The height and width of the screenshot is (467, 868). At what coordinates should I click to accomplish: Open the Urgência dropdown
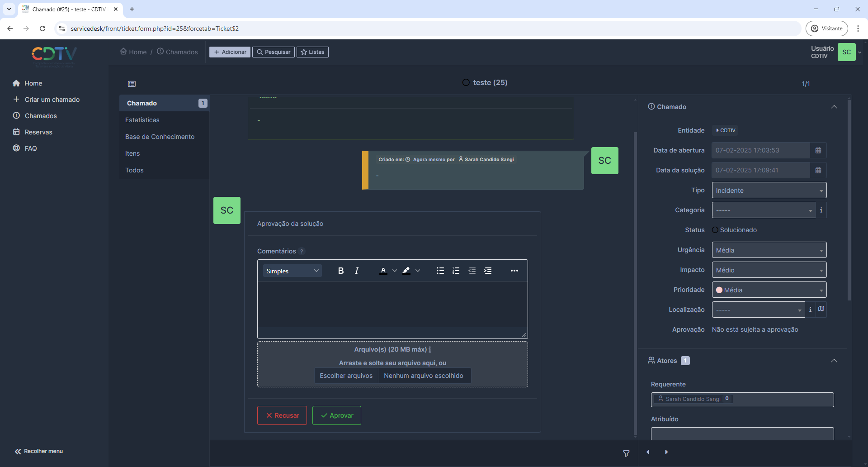click(x=769, y=250)
